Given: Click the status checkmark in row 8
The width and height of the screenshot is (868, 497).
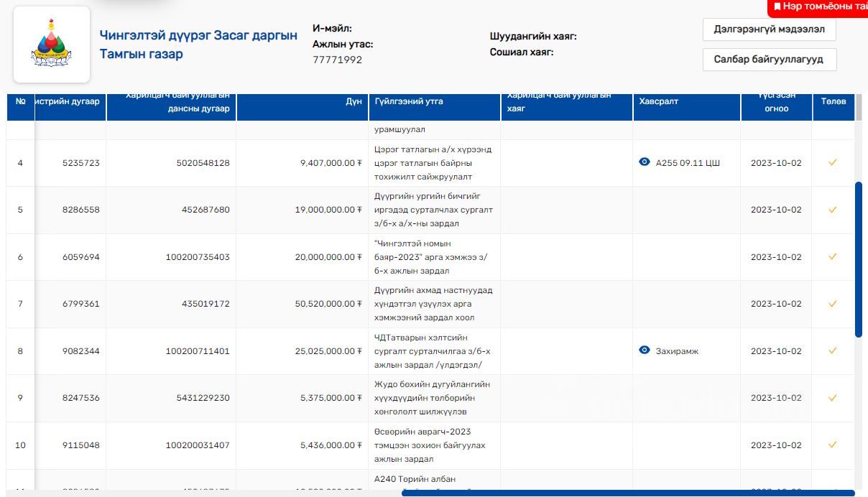Looking at the screenshot, I should pyautogui.click(x=833, y=350).
